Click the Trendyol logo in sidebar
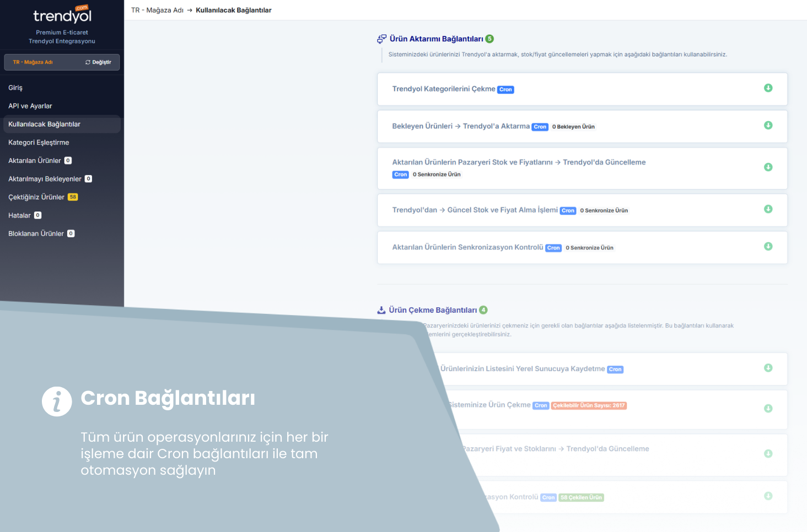Image resolution: width=807 pixels, height=532 pixels. [62, 15]
